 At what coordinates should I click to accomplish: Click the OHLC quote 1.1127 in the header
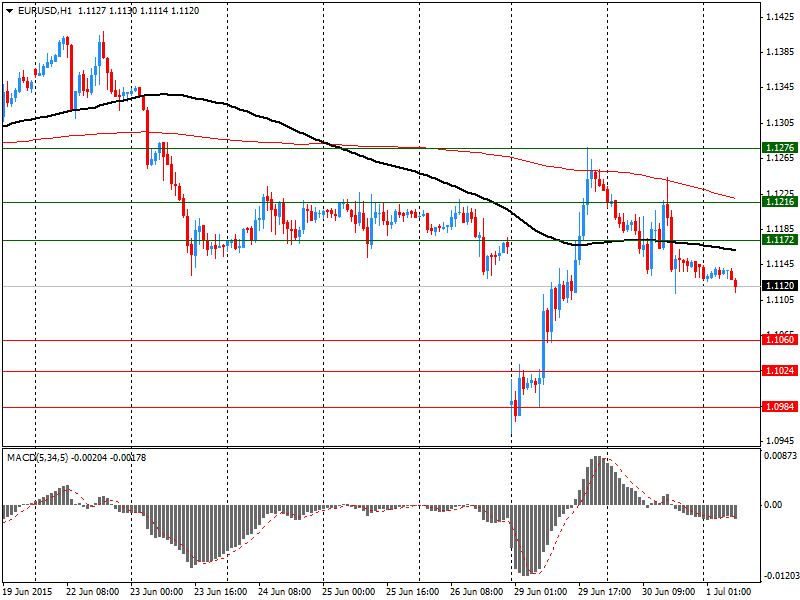[90, 11]
